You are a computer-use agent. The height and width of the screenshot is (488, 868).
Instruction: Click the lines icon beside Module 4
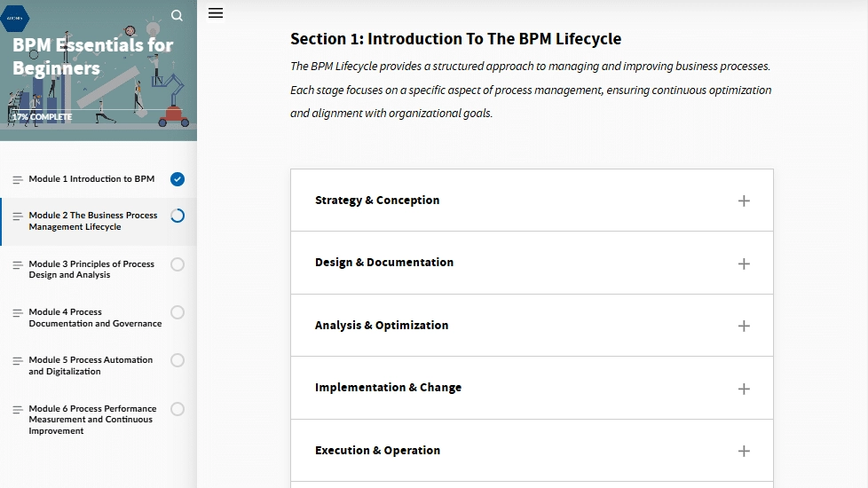click(18, 312)
